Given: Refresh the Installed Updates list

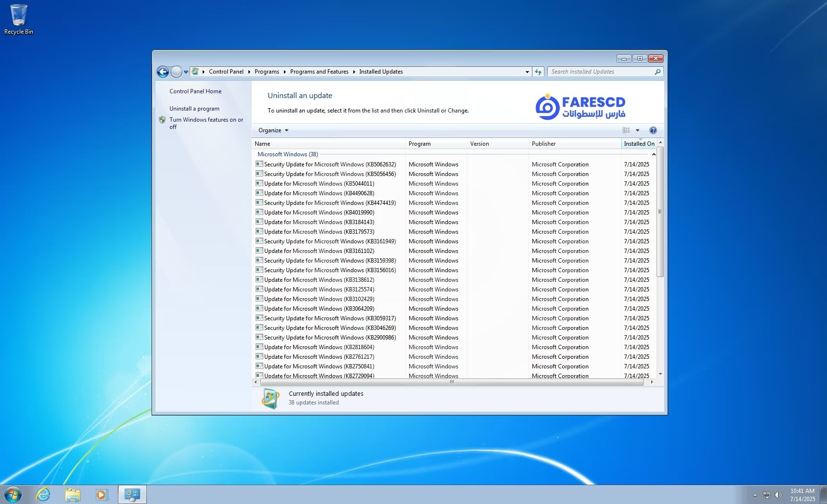Looking at the screenshot, I should click(538, 72).
